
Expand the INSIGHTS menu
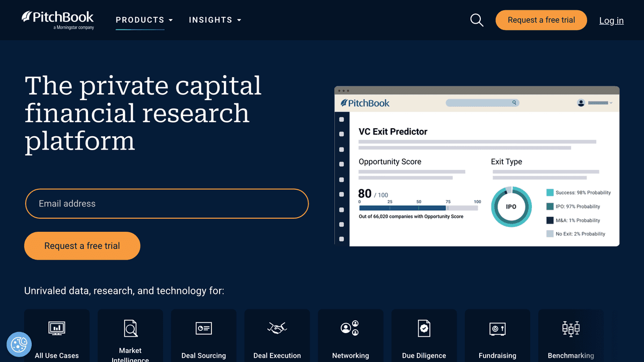tap(215, 20)
